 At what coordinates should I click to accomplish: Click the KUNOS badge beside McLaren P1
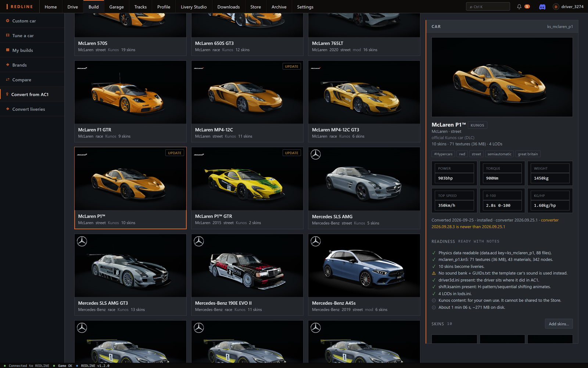point(477,125)
